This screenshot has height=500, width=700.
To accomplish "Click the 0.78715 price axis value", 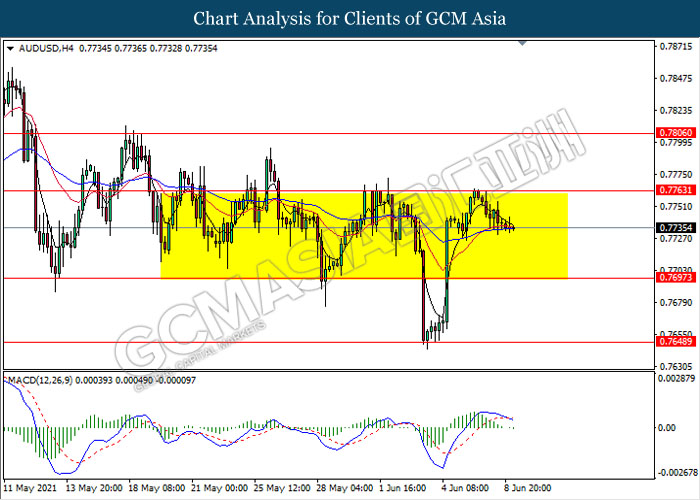I will click(x=676, y=46).
